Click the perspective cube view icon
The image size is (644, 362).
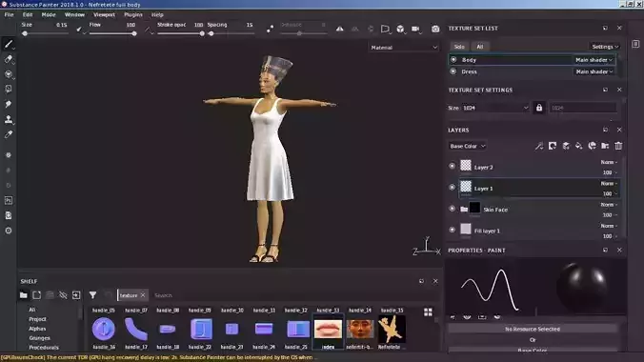tap(400, 29)
